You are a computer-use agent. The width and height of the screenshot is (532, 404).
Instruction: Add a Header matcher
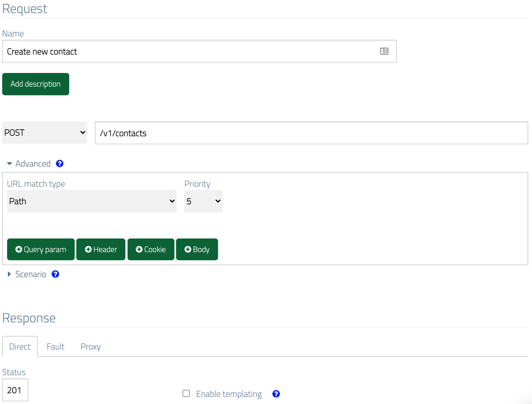coord(101,249)
